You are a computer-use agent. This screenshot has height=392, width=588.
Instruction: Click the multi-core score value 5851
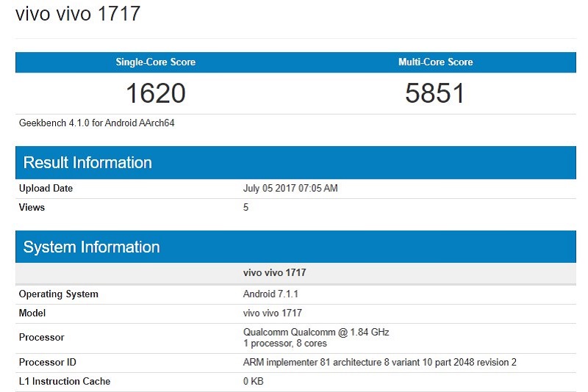(x=434, y=92)
